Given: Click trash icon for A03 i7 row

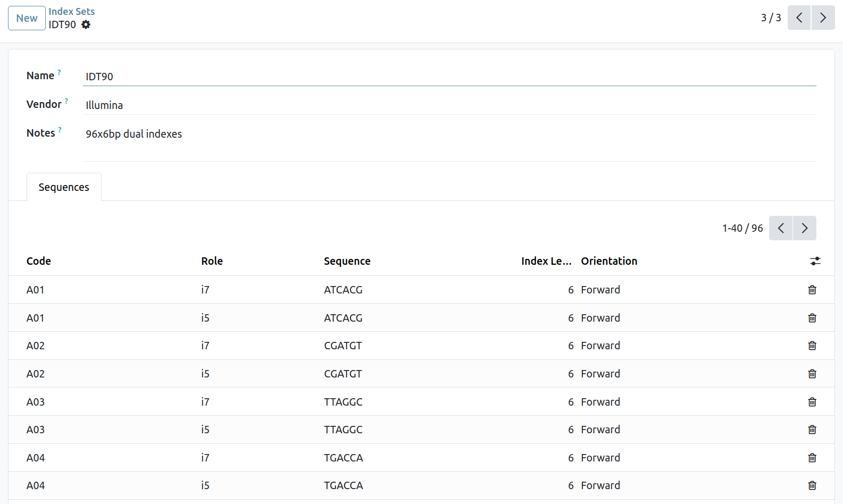Looking at the screenshot, I should point(812,402).
